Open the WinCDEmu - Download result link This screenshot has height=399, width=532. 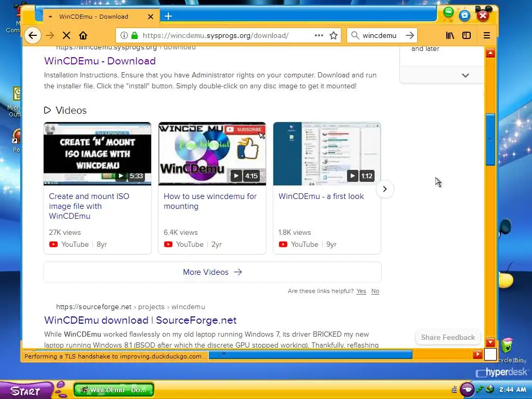[100, 61]
